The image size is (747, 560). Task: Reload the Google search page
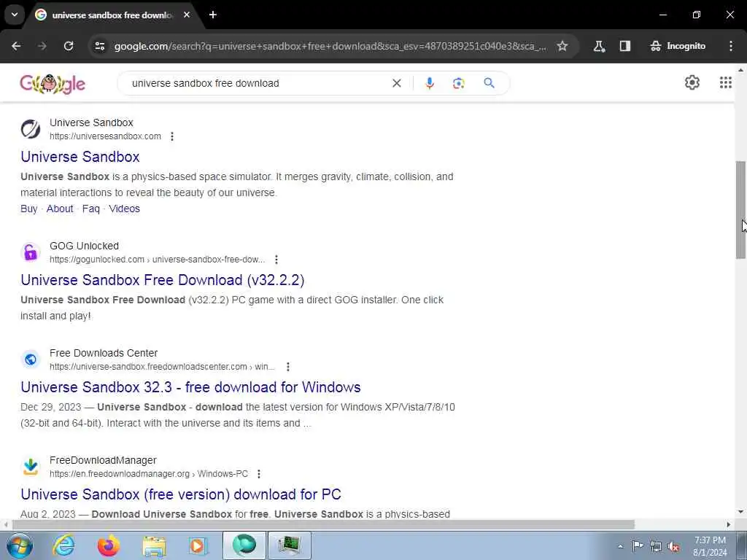coord(69,46)
